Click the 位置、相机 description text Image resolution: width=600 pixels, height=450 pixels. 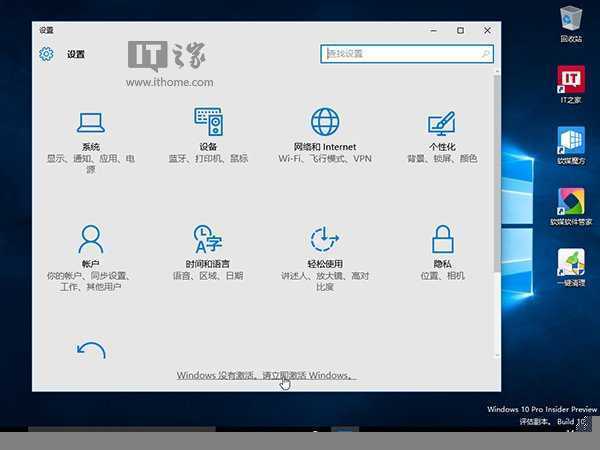pyautogui.click(x=443, y=276)
